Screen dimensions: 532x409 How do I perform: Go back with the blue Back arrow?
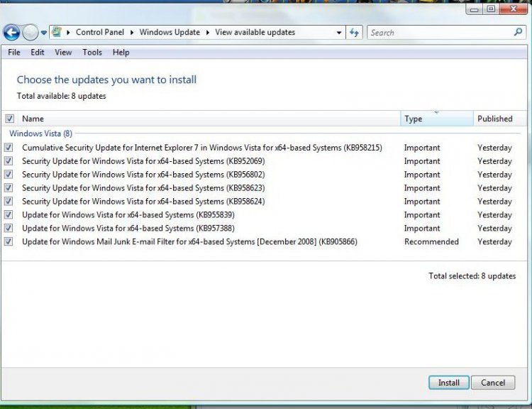tap(11, 33)
